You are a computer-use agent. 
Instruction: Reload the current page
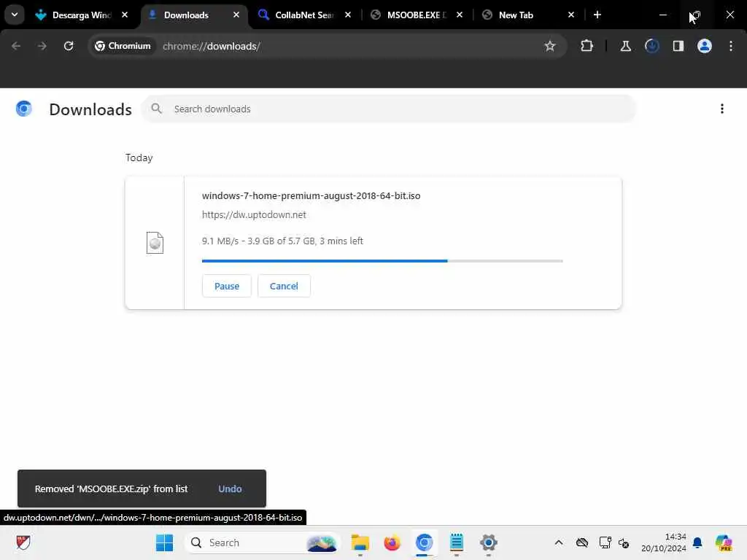click(69, 46)
